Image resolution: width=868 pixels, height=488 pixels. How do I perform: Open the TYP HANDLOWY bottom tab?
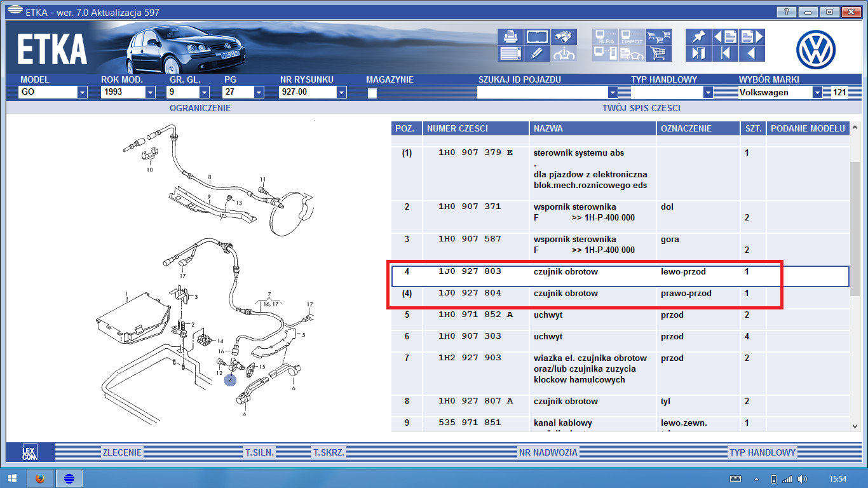[762, 452]
